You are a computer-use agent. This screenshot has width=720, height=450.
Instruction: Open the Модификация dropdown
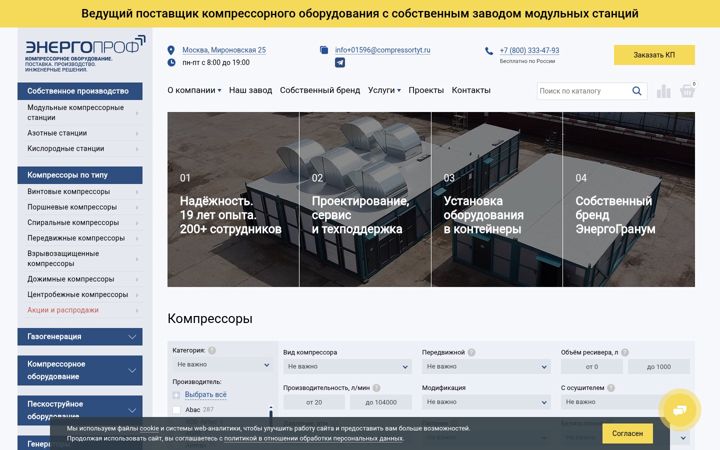click(486, 402)
